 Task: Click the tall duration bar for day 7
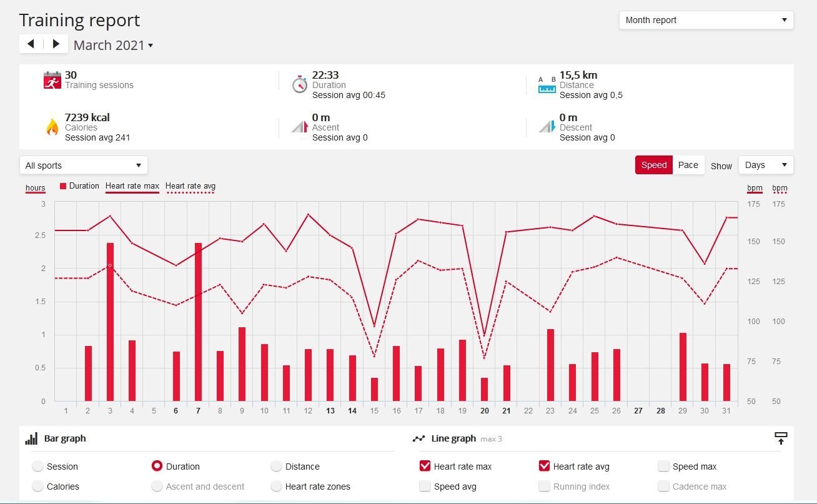(x=198, y=322)
